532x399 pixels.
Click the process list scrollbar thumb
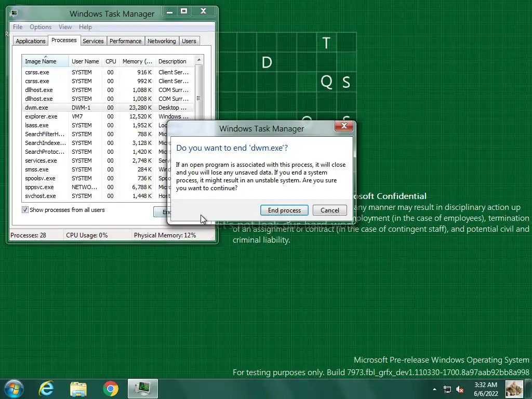(x=199, y=98)
